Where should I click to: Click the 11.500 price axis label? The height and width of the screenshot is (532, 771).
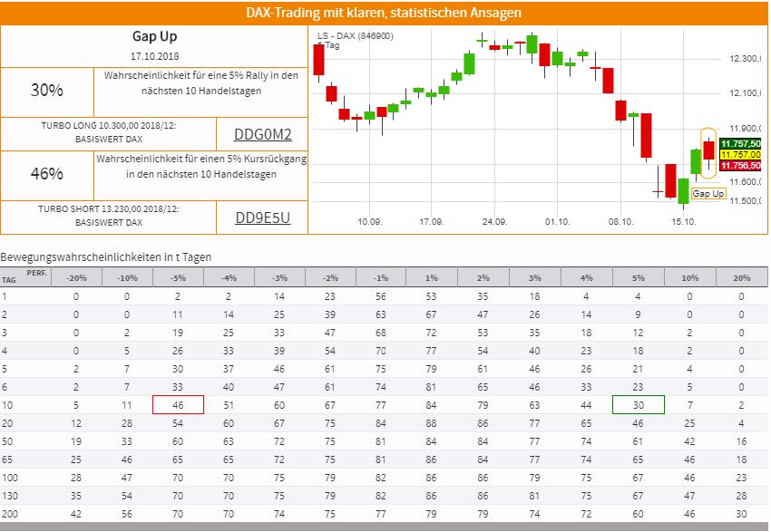click(x=746, y=200)
